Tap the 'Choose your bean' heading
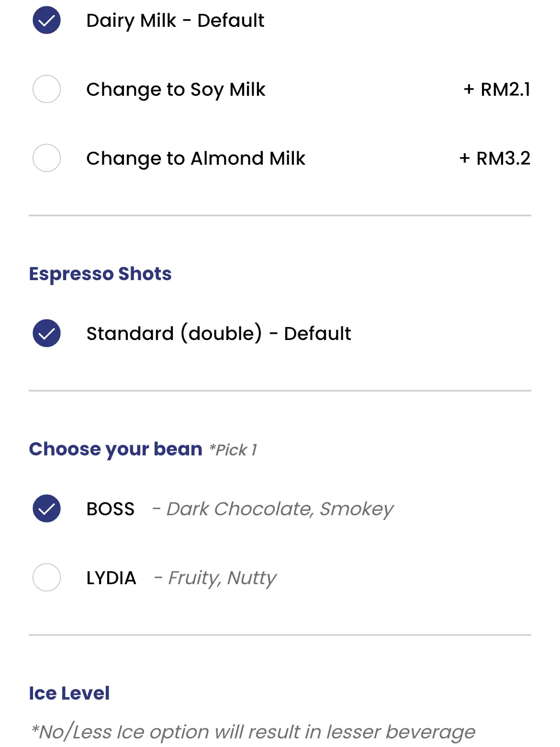The width and height of the screenshot is (560, 747). click(115, 449)
